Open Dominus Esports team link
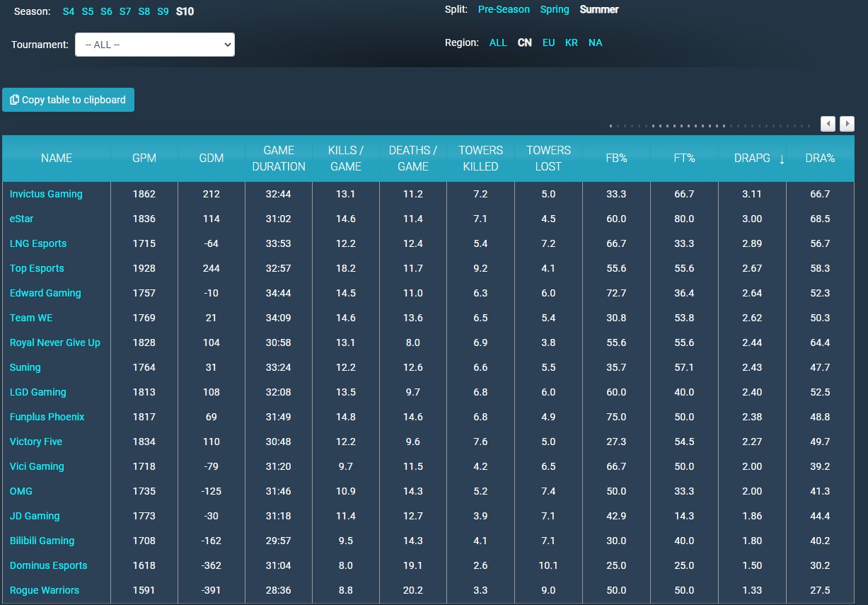Viewport: 868px width, 605px height. tap(49, 565)
